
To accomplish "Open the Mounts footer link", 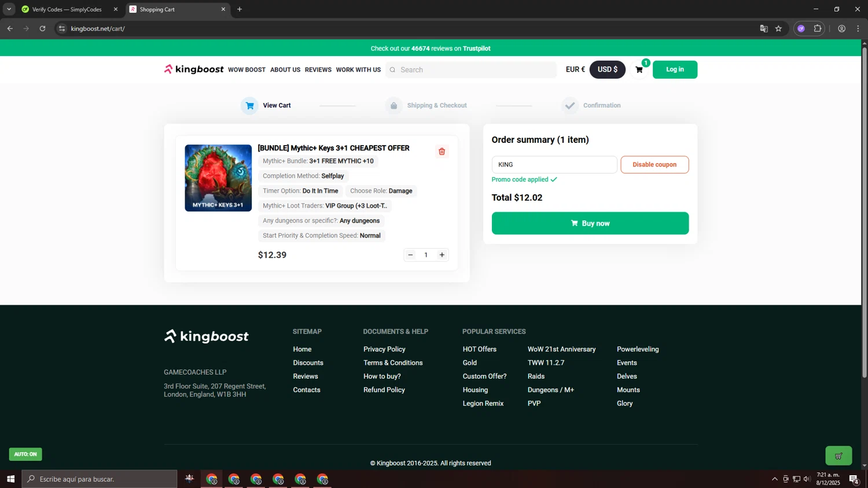I will [628, 390].
